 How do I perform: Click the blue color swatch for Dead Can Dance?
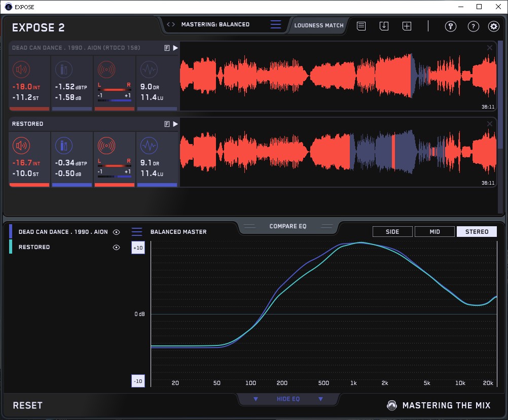pyautogui.click(x=11, y=232)
